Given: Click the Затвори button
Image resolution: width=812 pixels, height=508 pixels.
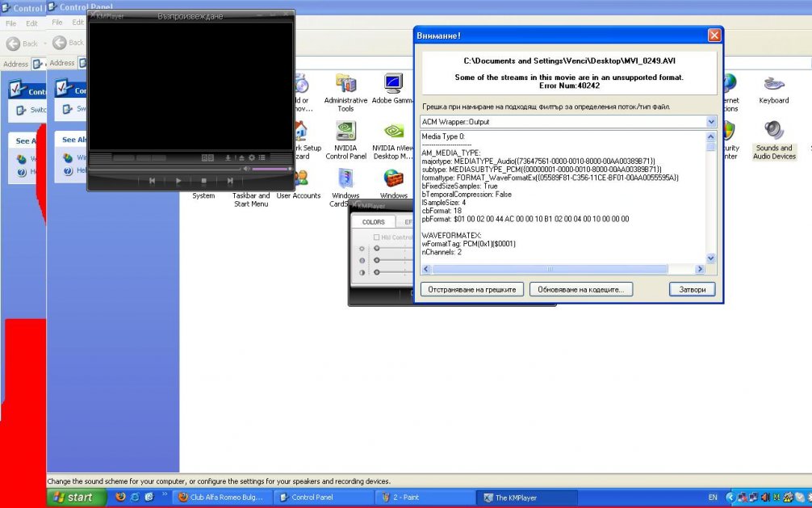Looking at the screenshot, I should [692, 289].
